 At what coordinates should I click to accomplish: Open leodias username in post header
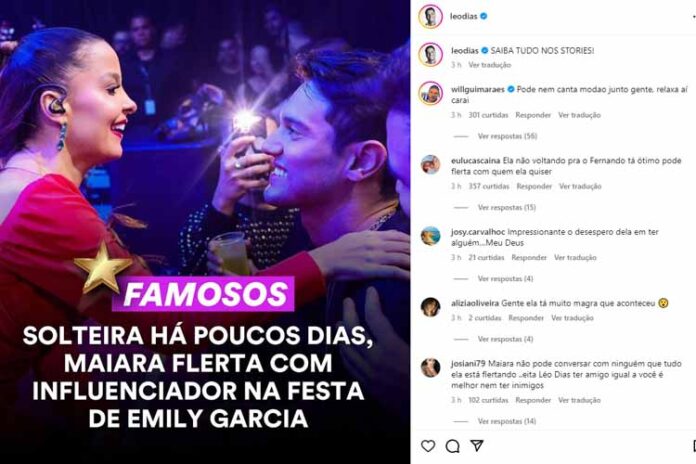[463, 16]
